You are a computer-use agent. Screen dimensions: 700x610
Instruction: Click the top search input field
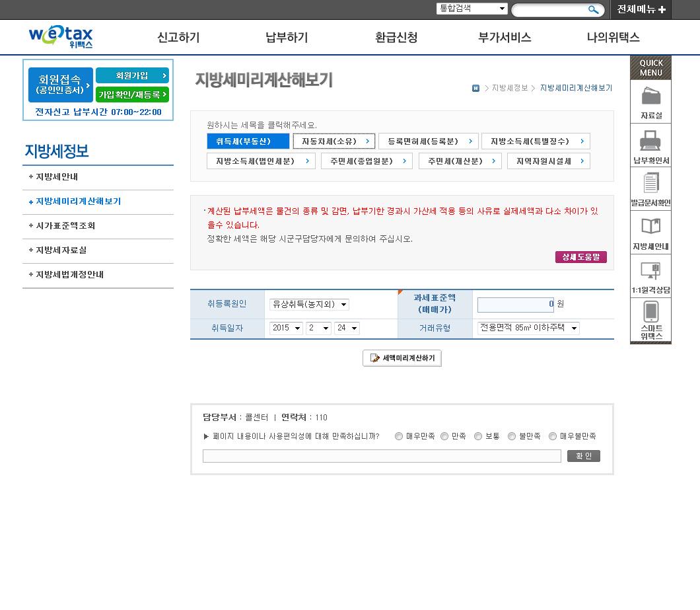[549, 9]
